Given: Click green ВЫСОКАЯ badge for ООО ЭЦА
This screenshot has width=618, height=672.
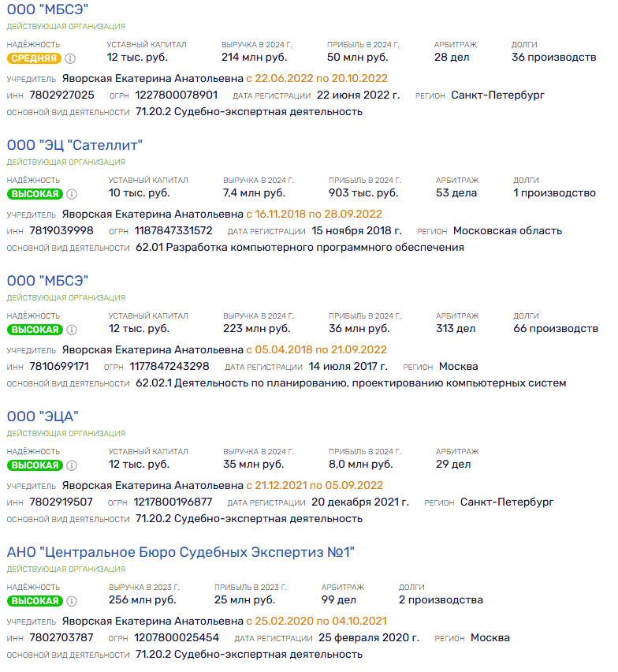Looking at the screenshot, I should 35,465.
